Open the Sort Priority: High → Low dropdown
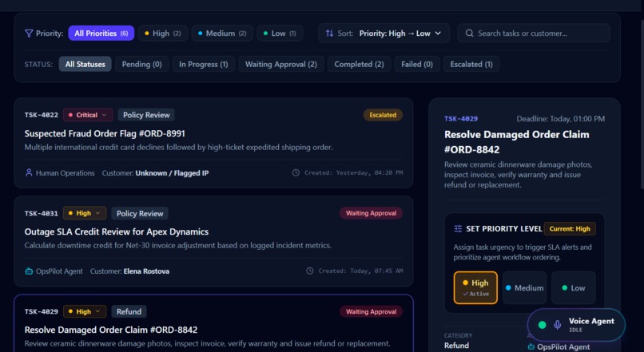 click(384, 34)
